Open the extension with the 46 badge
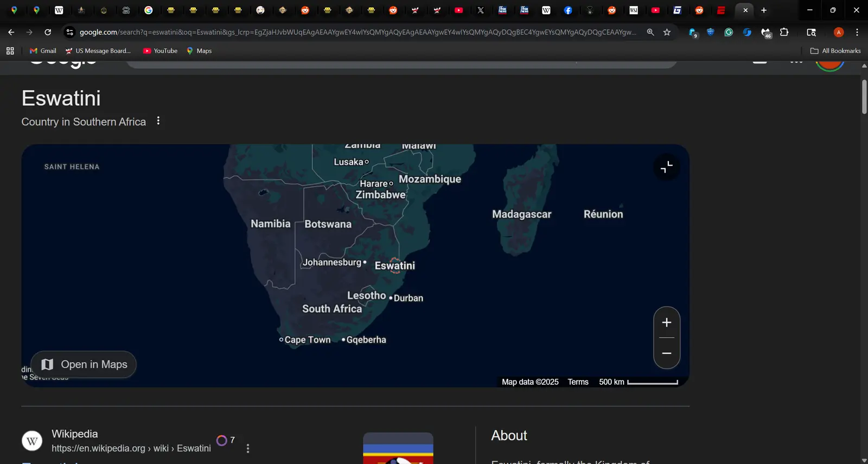This screenshot has width=868, height=464. (766, 33)
